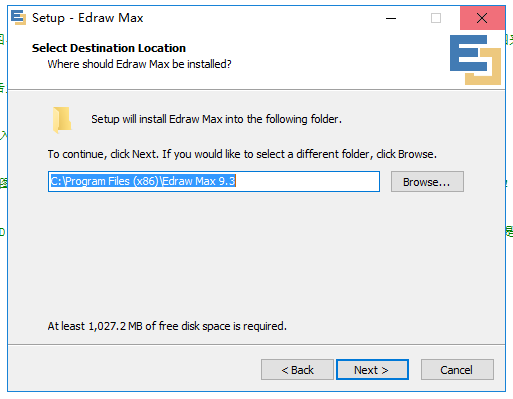Close the Edraw Max setup window
Image resolution: width=513 pixels, height=399 pixels.
pyautogui.click(x=482, y=18)
